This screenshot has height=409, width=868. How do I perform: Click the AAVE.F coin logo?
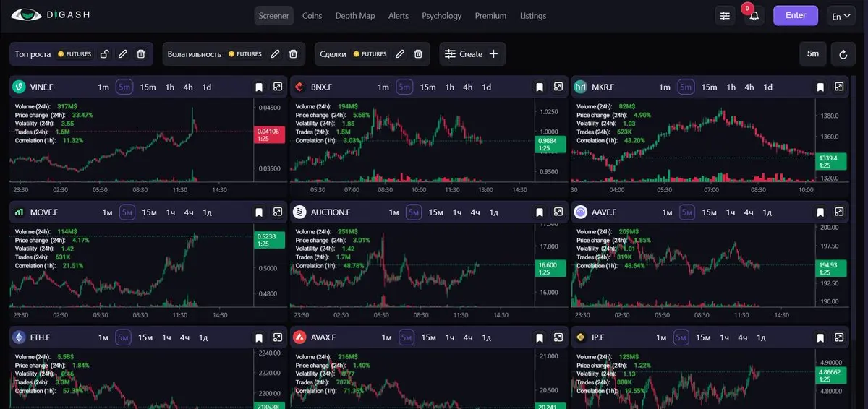pos(580,212)
